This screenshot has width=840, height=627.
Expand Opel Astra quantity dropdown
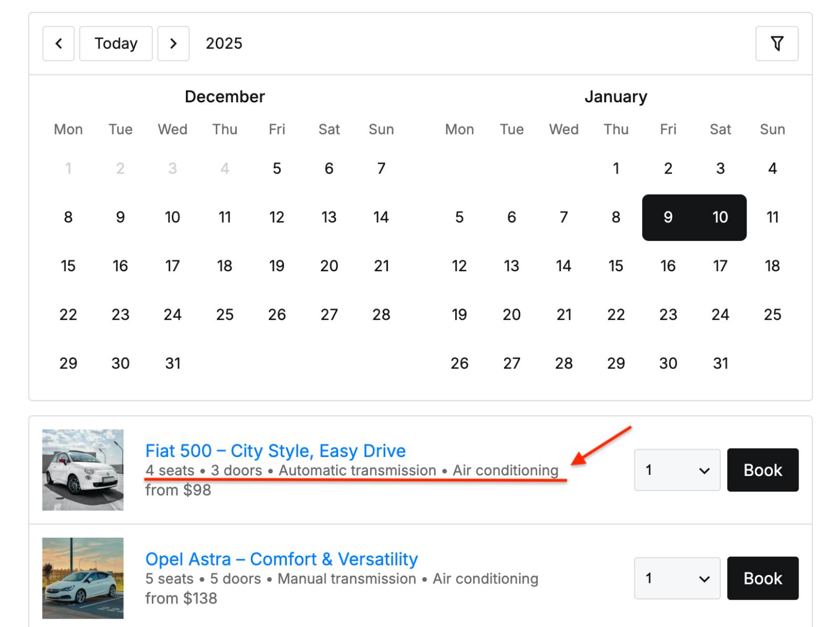click(677, 578)
